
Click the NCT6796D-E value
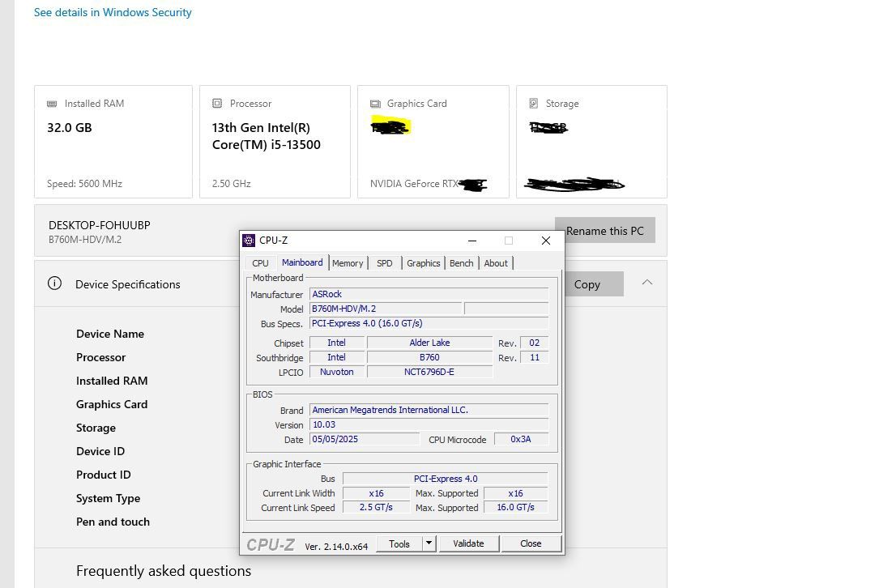click(429, 372)
